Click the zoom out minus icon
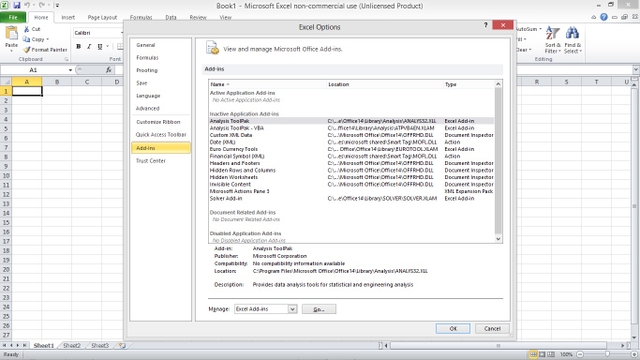640x360 pixels. [x=580, y=354]
